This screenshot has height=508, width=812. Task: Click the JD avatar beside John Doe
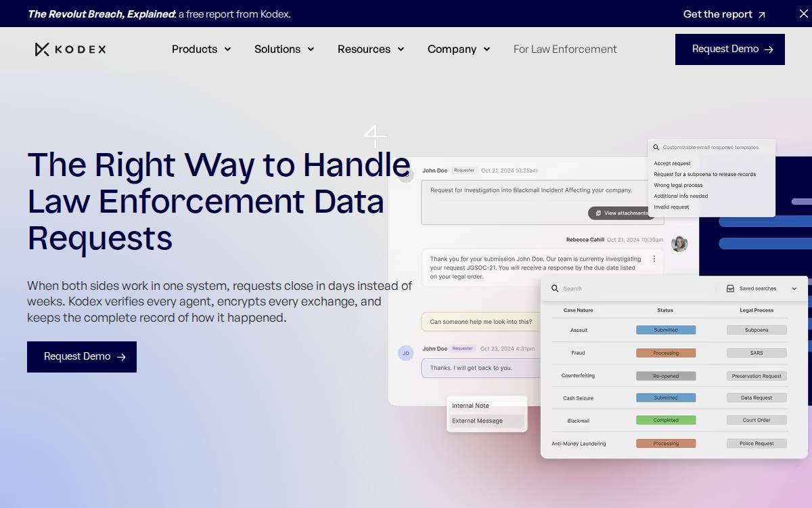click(406, 353)
